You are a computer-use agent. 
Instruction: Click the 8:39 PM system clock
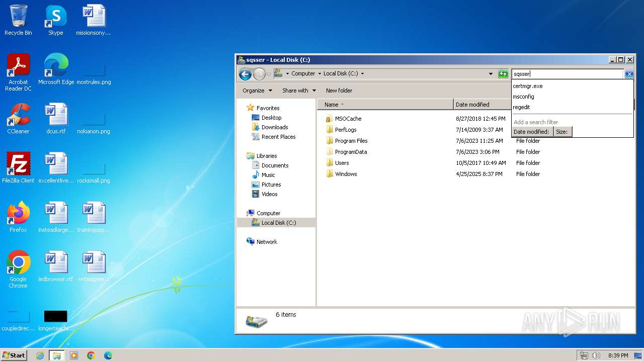(618, 355)
